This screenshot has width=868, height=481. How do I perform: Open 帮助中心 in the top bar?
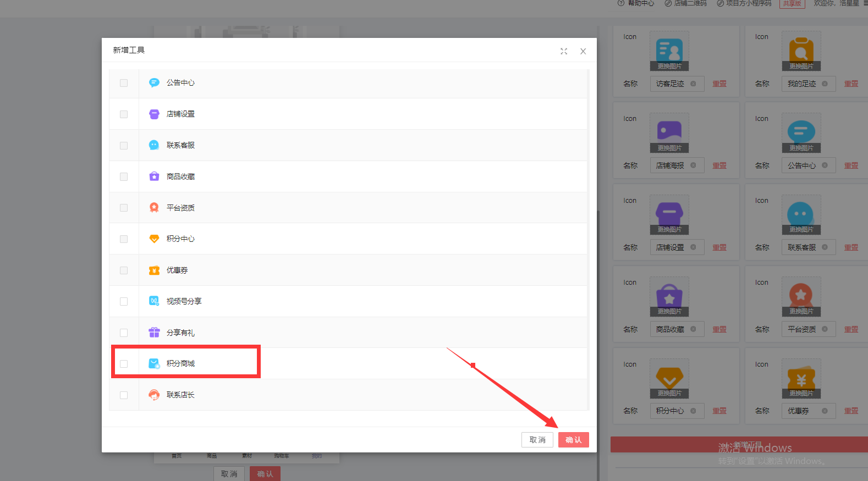click(x=640, y=3)
